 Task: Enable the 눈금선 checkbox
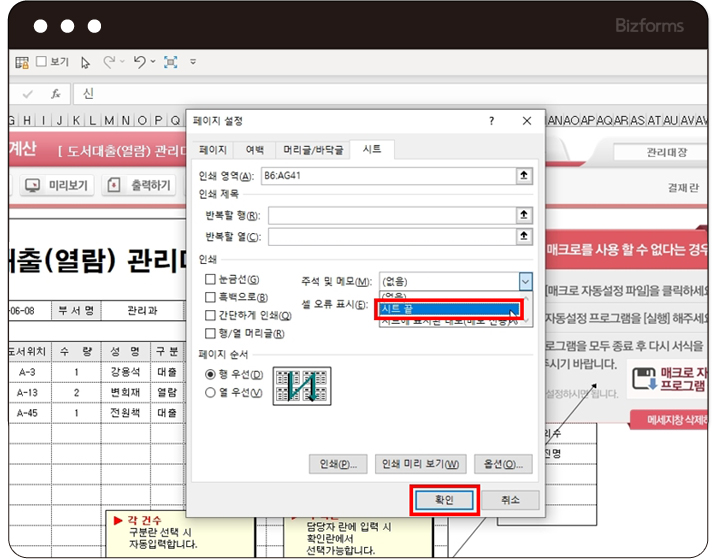point(210,280)
